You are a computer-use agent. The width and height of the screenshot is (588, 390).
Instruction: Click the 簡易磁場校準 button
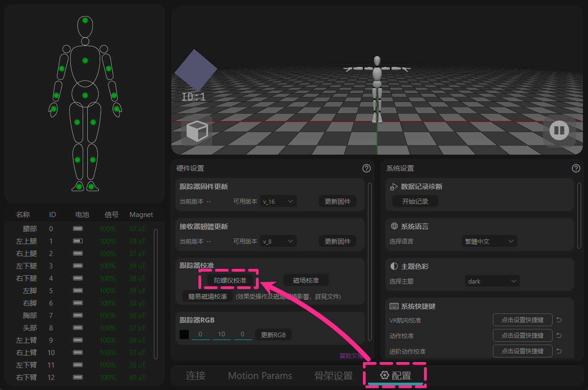click(x=208, y=296)
